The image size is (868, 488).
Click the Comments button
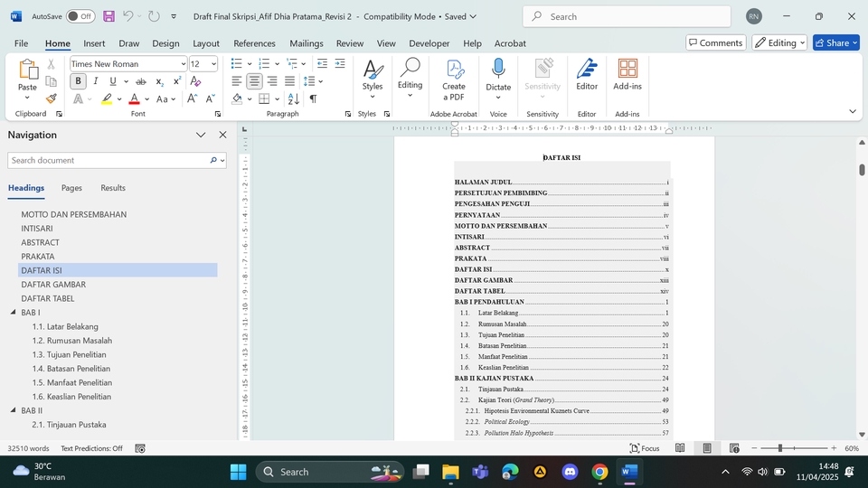click(716, 42)
